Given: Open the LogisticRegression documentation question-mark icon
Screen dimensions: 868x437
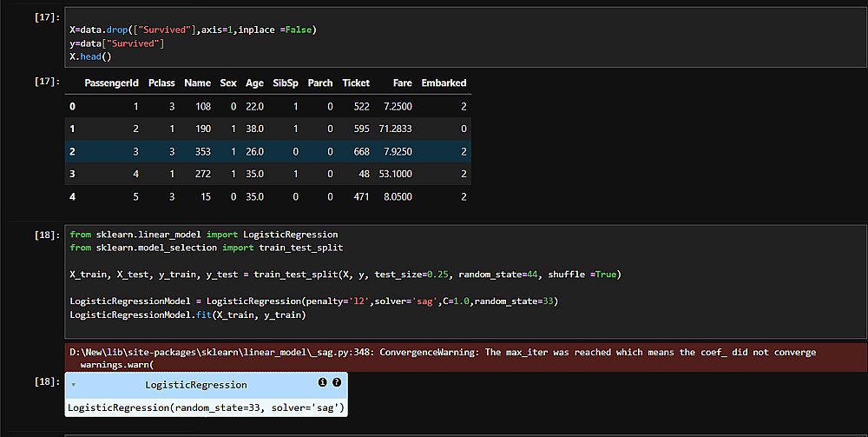Looking at the screenshot, I should click(x=337, y=382).
